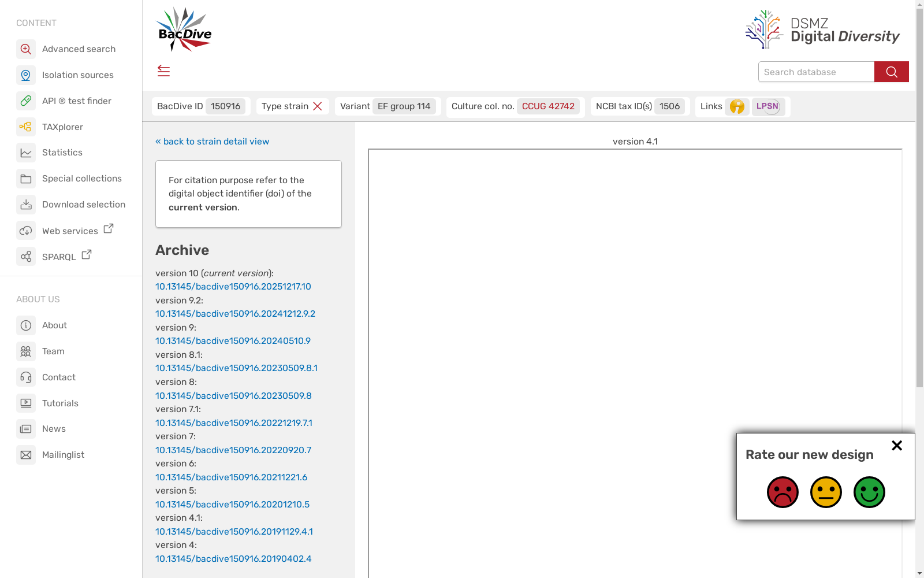Open Statistics chart icon

pyautogui.click(x=26, y=153)
